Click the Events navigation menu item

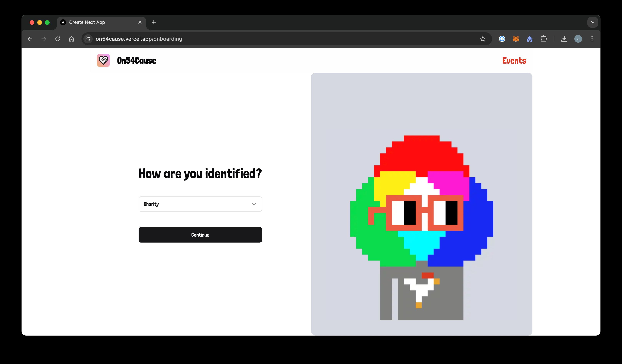point(514,60)
